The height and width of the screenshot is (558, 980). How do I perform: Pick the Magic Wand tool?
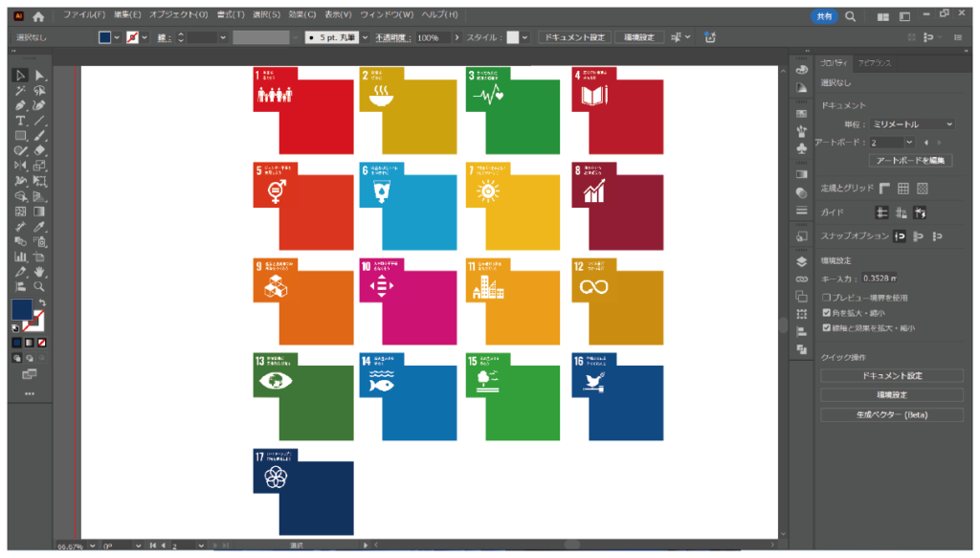tap(21, 91)
